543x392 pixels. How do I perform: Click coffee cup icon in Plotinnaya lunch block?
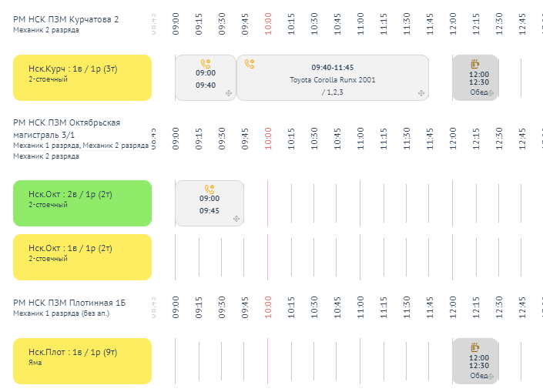pyautogui.click(x=475, y=347)
